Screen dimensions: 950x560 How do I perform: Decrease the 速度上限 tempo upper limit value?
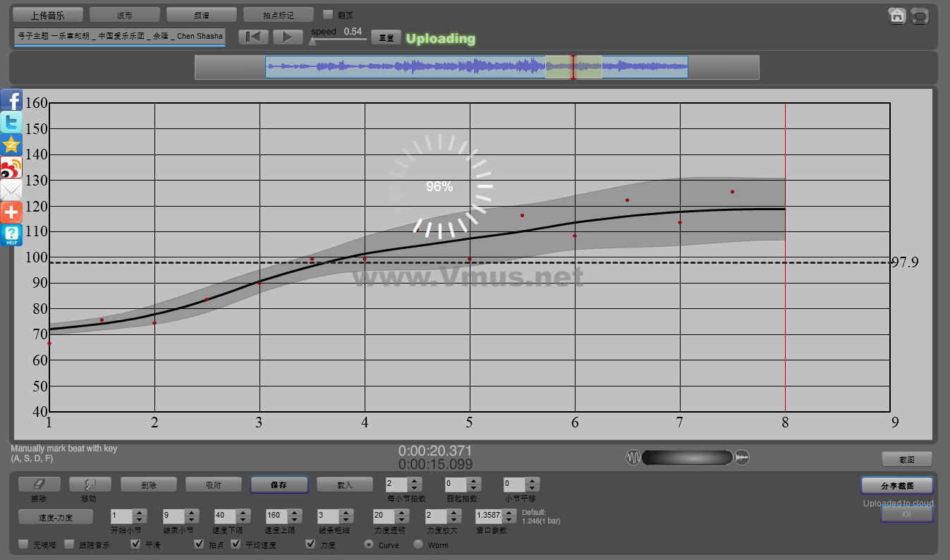point(296,520)
